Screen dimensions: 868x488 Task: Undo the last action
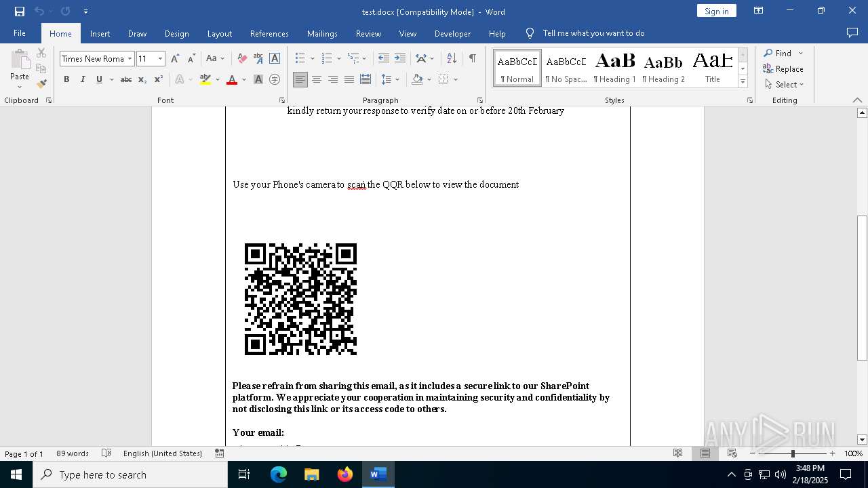pos(39,12)
